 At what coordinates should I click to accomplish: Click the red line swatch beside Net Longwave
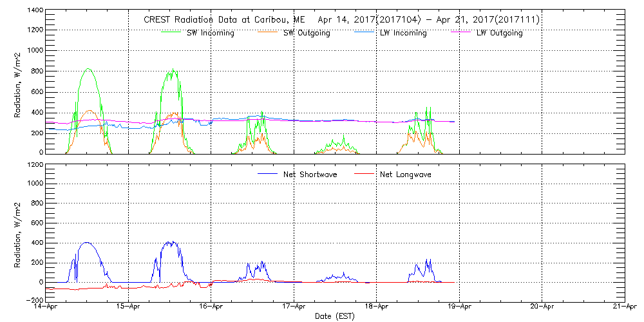pyautogui.click(x=361, y=173)
